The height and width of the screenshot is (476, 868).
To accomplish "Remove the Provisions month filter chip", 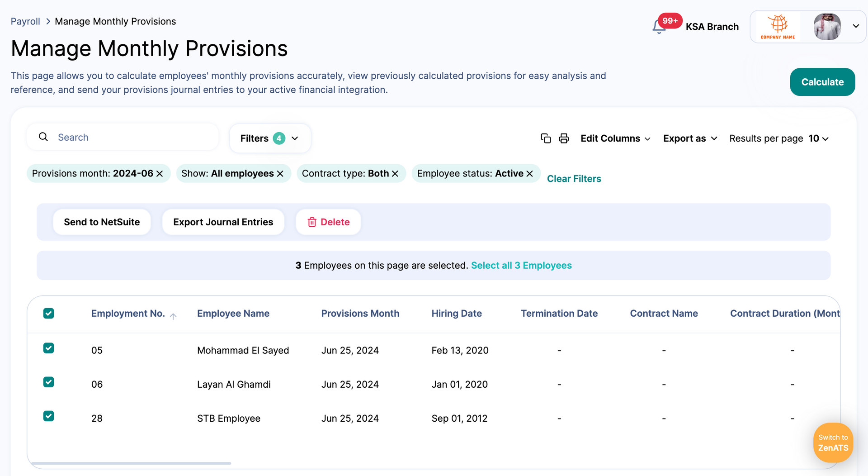I will (160, 174).
